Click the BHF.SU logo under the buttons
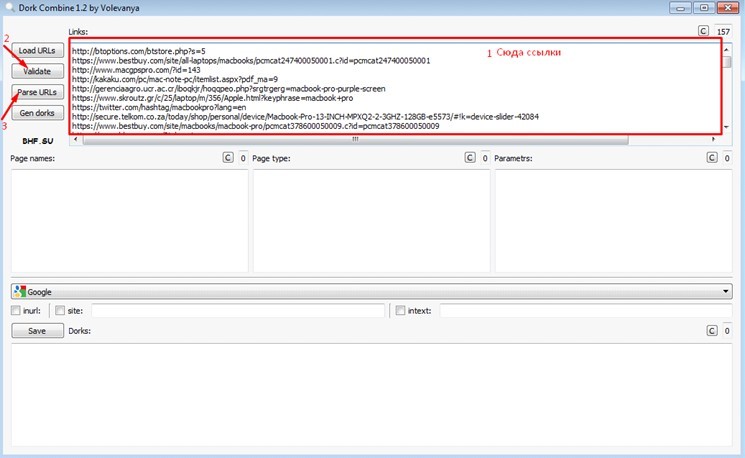Image resolution: width=745 pixels, height=458 pixels. click(x=37, y=141)
